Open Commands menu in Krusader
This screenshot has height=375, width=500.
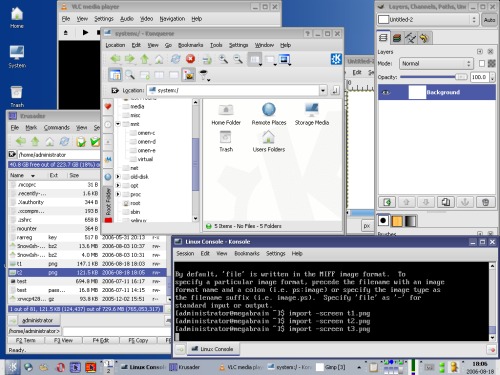pyautogui.click(x=57, y=127)
